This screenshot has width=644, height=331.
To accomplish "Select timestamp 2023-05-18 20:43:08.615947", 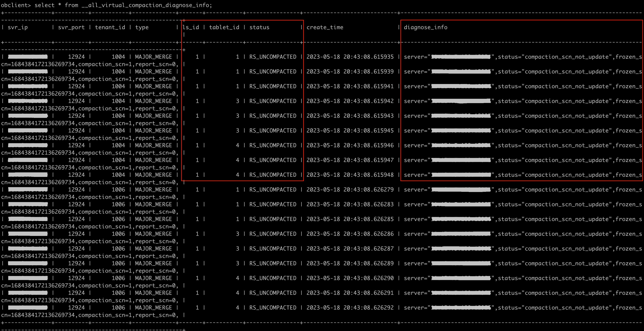I will coord(350,160).
